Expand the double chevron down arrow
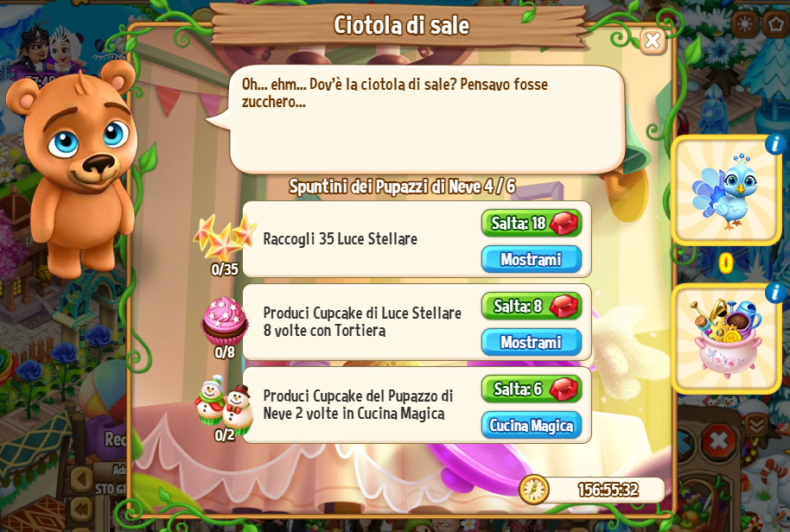This screenshot has height=532, width=790. coord(756,426)
